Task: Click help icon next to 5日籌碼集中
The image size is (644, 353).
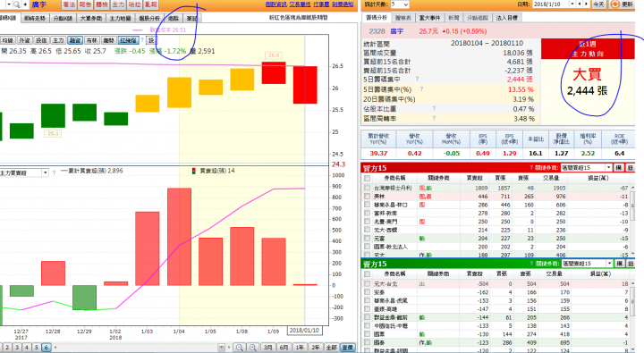Action: tap(417, 79)
